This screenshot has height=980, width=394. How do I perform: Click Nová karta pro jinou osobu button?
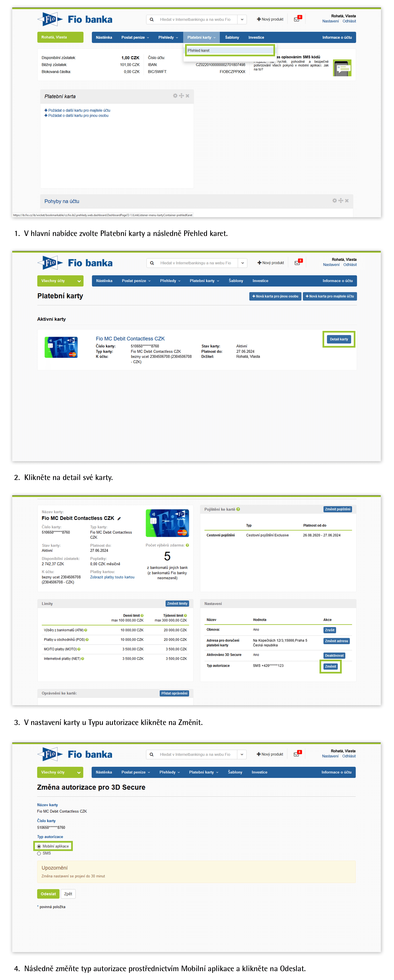[275, 296]
